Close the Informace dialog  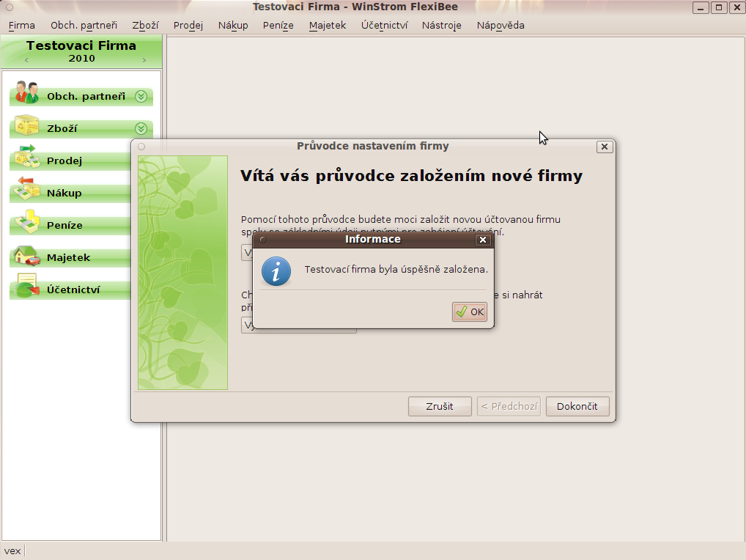pyautogui.click(x=483, y=240)
